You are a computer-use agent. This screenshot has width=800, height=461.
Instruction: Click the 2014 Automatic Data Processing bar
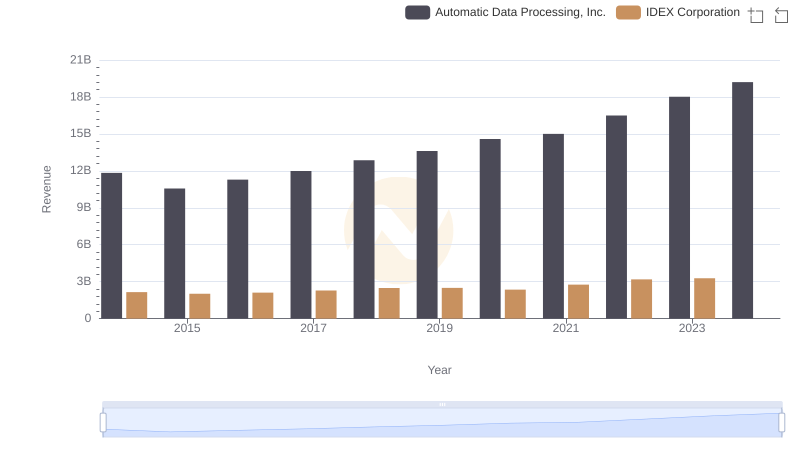pyautogui.click(x=112, y=246)
